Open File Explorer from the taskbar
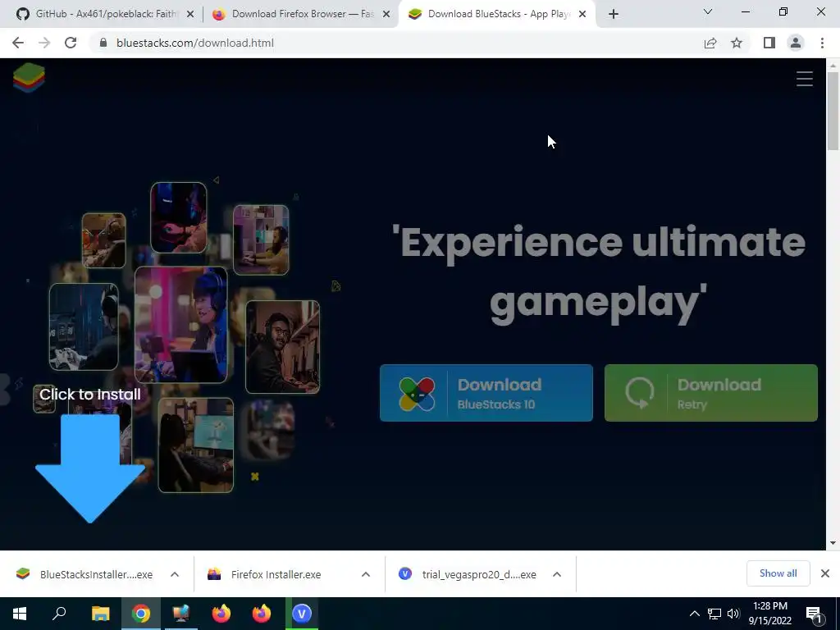Image resolution: width=840 pixels, height=630 pixels. (100, 614)
